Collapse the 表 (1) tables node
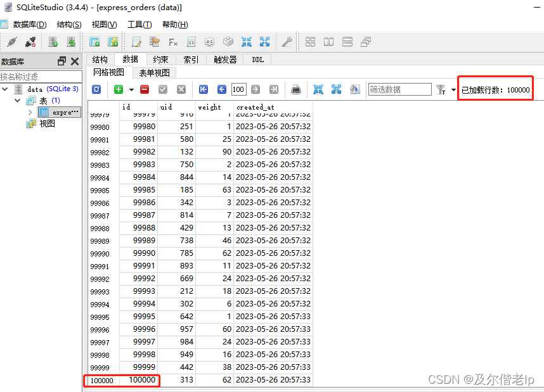This screenshot has width=544, height=392. (17, 101)
